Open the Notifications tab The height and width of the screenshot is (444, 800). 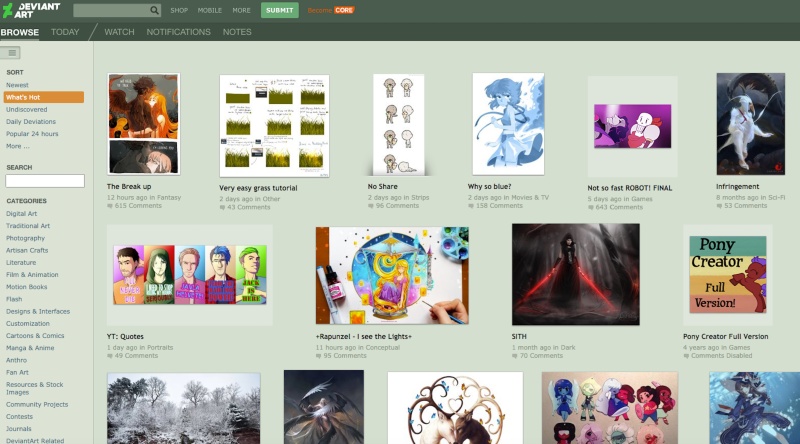[179, 32]
